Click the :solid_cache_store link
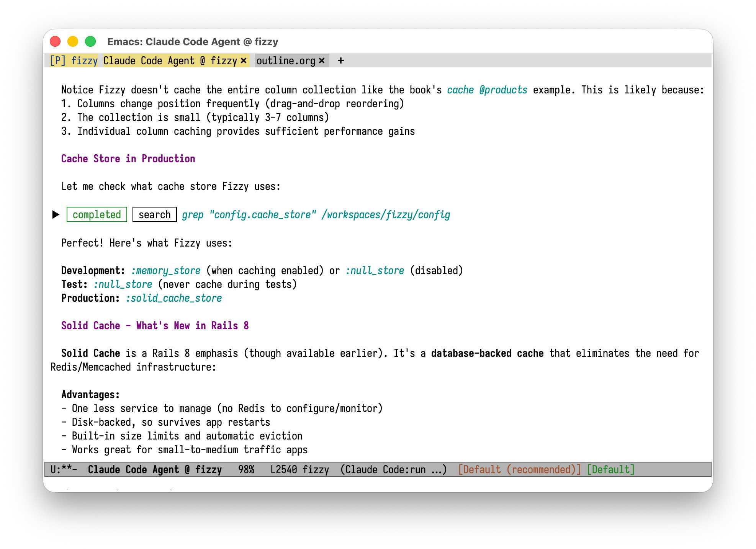The image size is (756, 549). coord(173,298)
